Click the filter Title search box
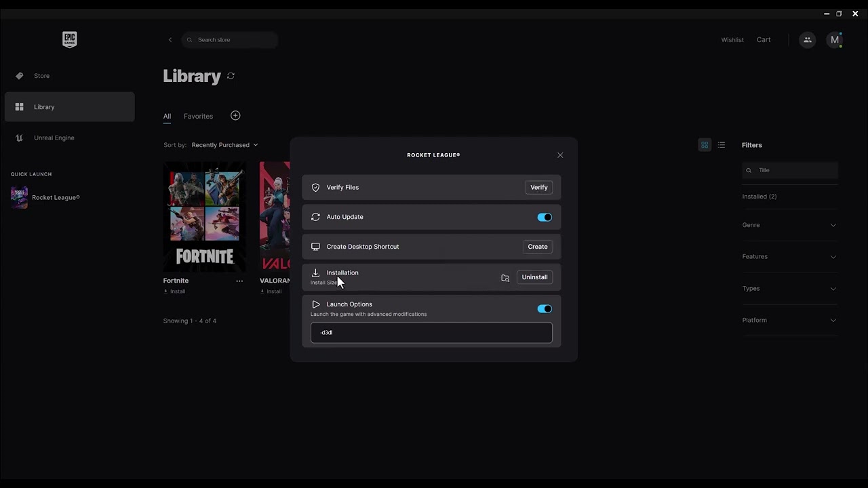This screenshot has height=488, width=868. [790, 170]
